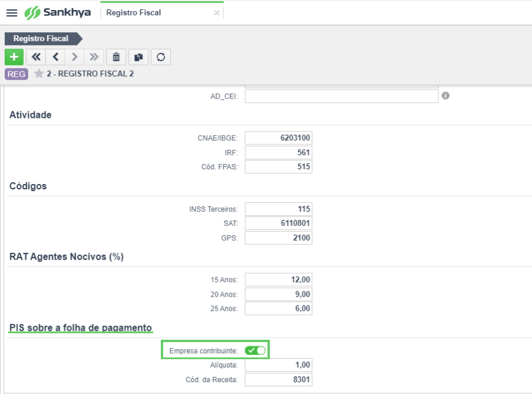This screenshot has height=394, width=532.
Task: Open the hamburger main menu
Action: [x=12, y=13]
